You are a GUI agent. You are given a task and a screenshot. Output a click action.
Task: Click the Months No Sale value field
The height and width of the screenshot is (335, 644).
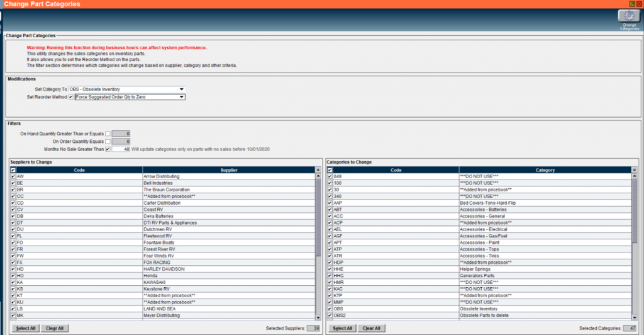click(121, 149)
